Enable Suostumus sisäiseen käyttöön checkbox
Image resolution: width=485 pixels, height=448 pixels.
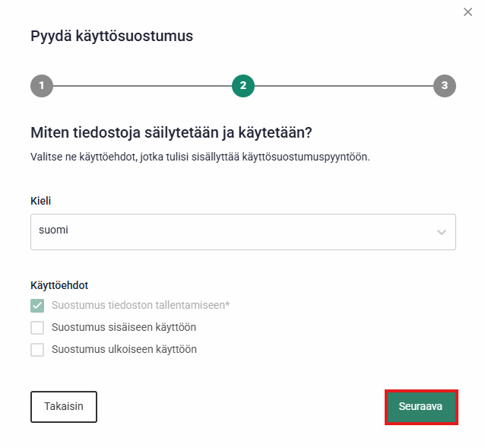(37, 328)
